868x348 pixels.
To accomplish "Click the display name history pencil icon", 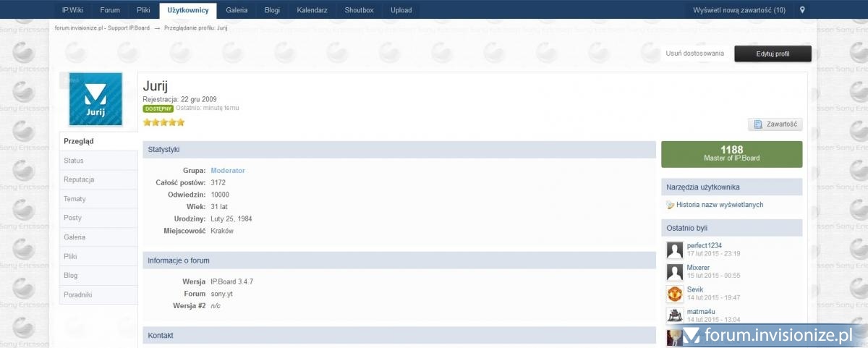I will (670, 205).
